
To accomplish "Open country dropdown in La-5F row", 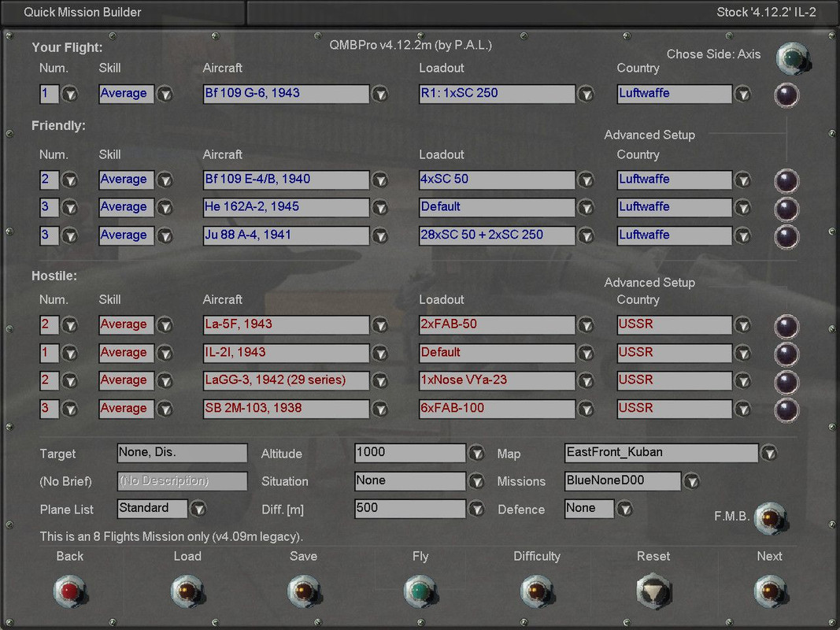I will coord(742,325).
